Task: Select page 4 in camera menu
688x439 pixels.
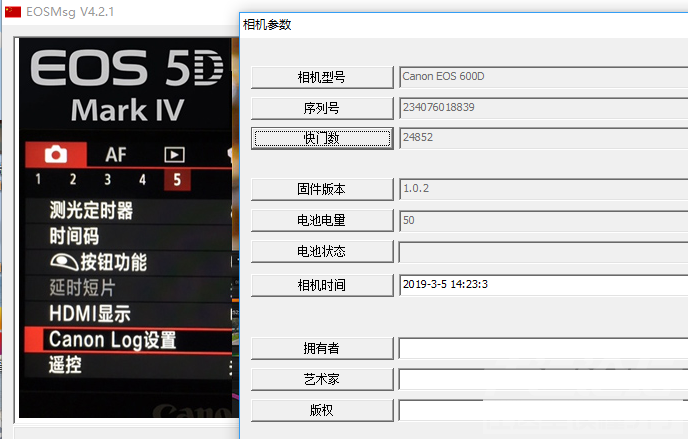Action: point(142,179)
